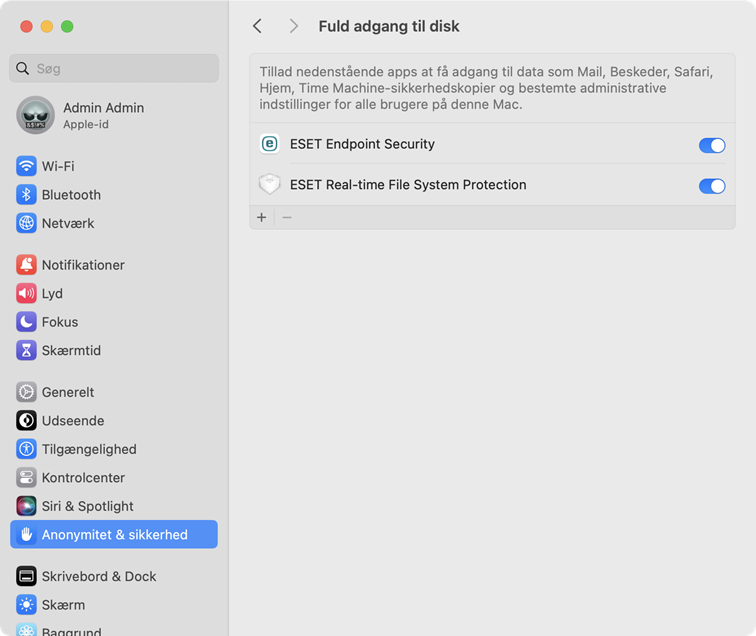Select the Netværk globe icon

pos(26,223)
